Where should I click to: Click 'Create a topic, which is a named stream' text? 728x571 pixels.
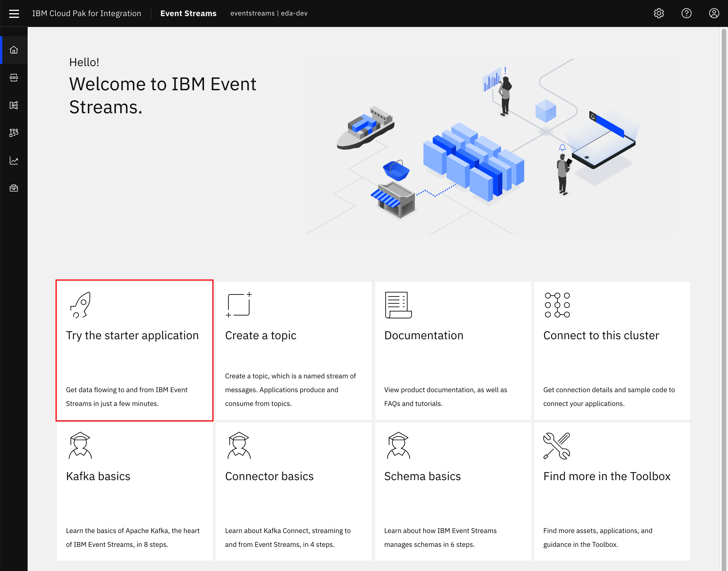[290, 390]
